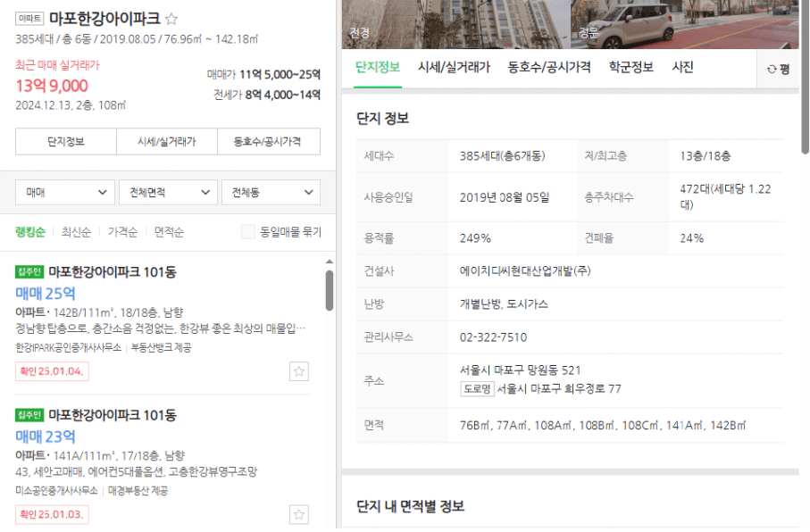Open the 정문 photo thumbnail
The image size is (810, 532).
pyautogui.click(x=684, y=24)
